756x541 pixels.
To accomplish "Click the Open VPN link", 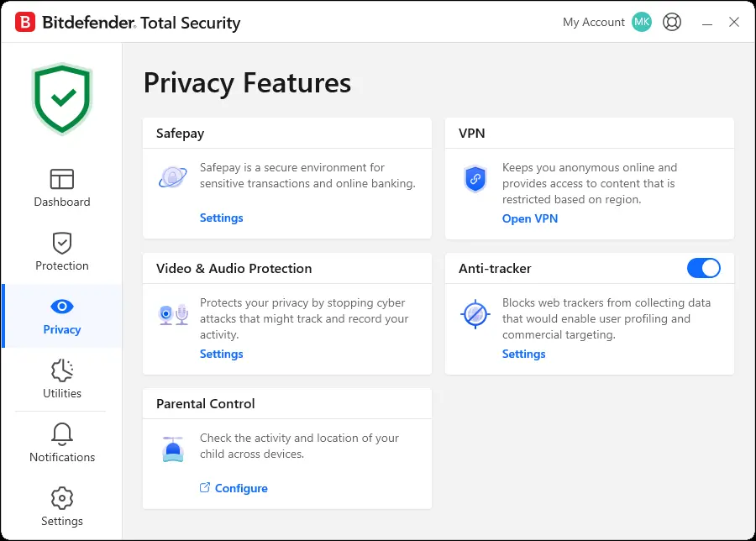I will tap(530, 218).
